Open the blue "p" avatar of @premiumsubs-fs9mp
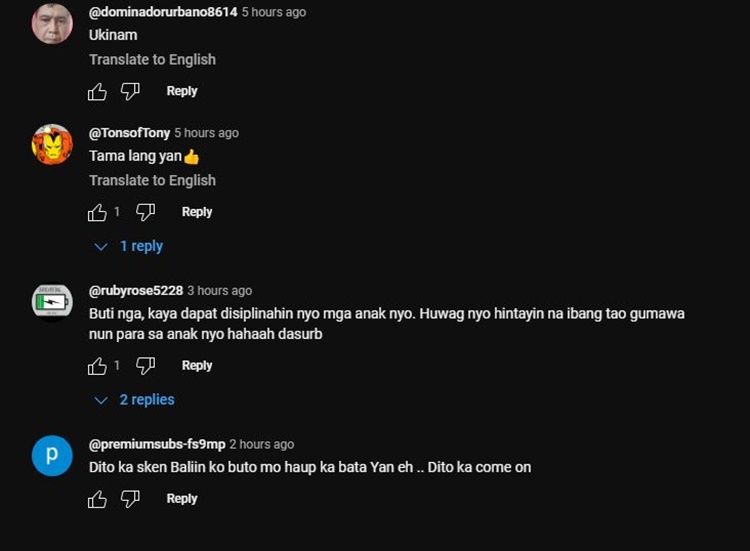750x551 pixels. point(52,456)
